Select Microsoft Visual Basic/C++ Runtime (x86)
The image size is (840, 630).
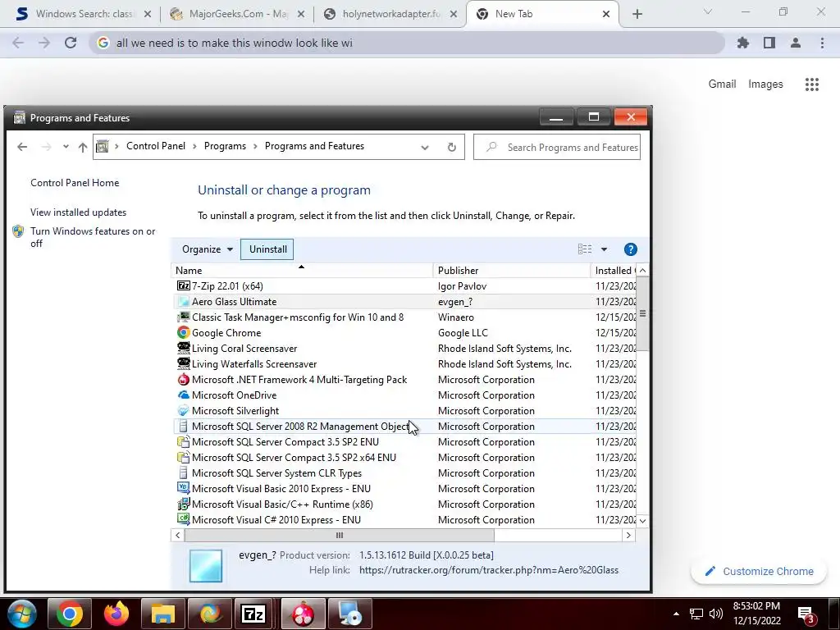pyautogui.click(x=404, y=504)
